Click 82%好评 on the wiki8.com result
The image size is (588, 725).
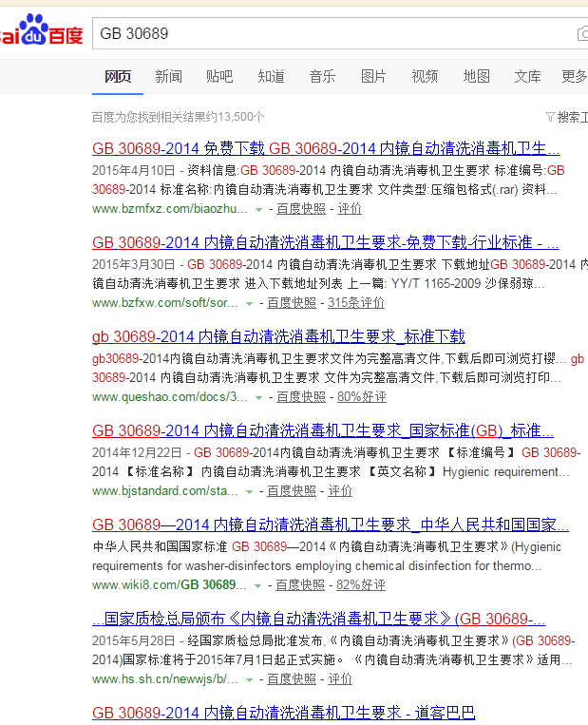coord(361,585)
